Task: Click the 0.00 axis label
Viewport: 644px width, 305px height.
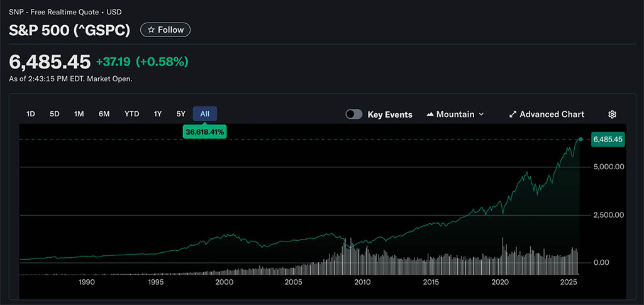Action: click(601, 262)
